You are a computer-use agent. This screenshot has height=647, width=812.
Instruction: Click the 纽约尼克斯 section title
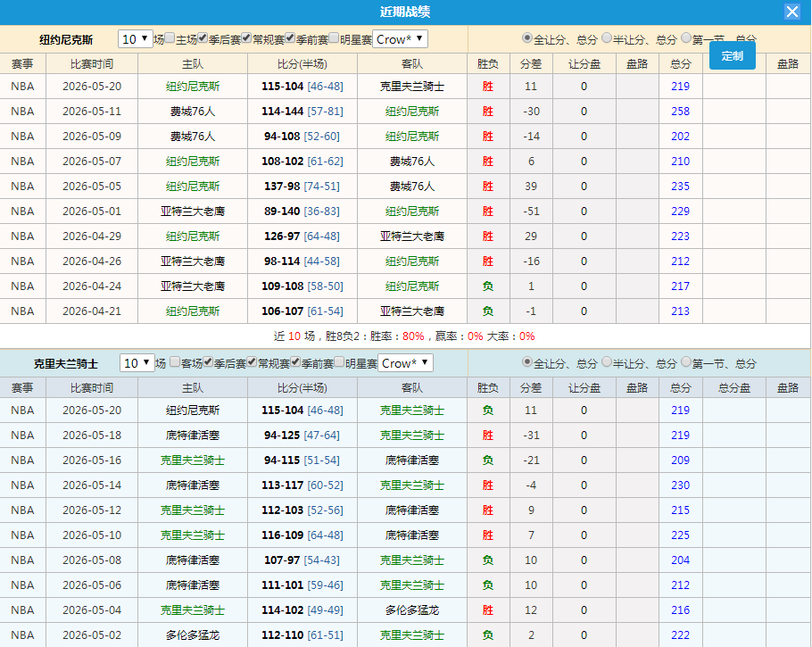coord(66,40)
